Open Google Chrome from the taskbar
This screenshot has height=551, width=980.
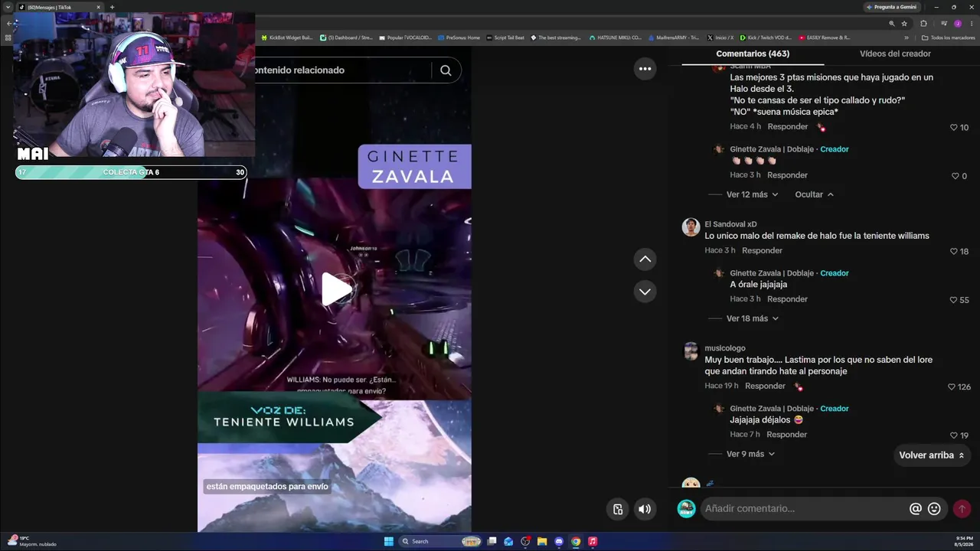tap(576, 542)
